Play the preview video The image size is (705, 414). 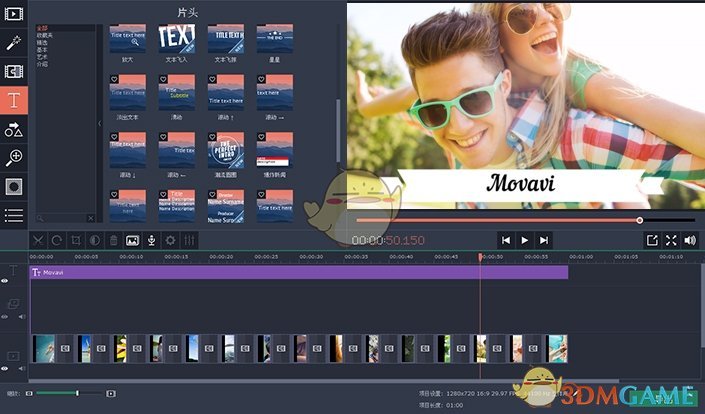tap(524, 240)
